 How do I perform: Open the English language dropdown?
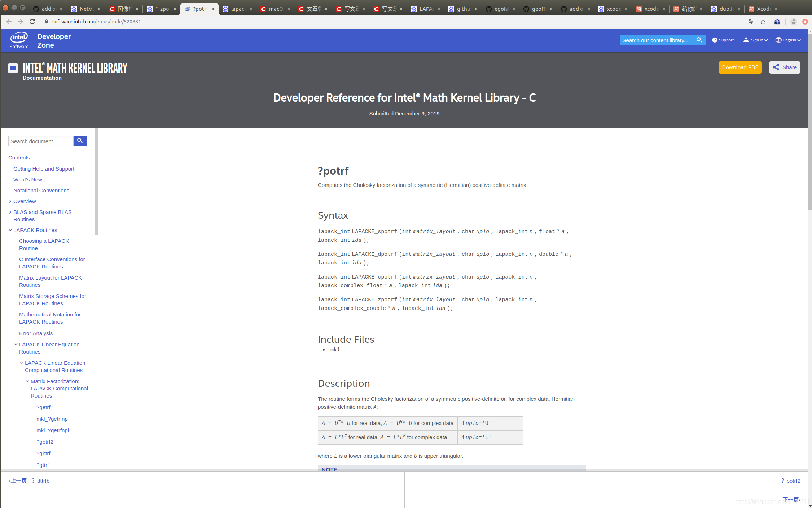pyautogui.click(x=788, y=40)
